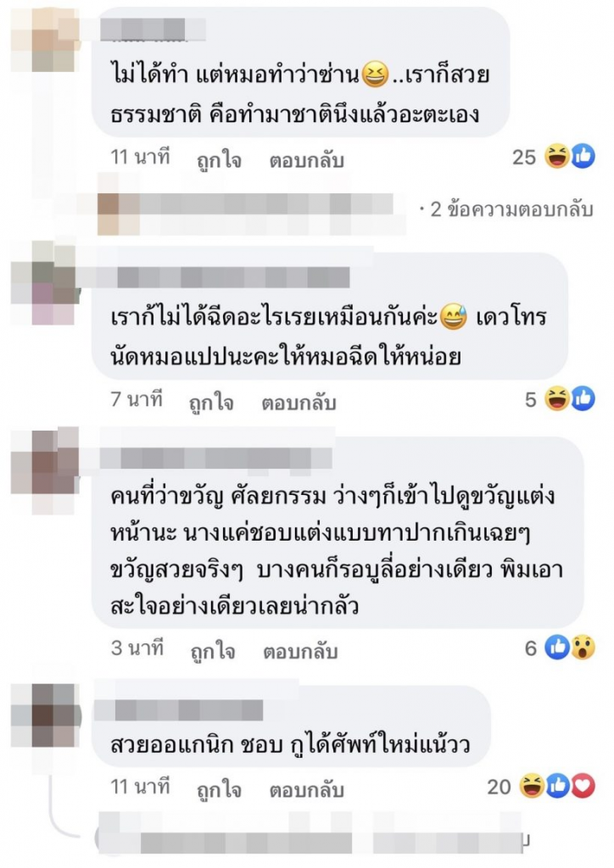This screenshot has height=868, width=614.
Task: Click the heart reaction beside count 20
Action: (x=583, y=786)
